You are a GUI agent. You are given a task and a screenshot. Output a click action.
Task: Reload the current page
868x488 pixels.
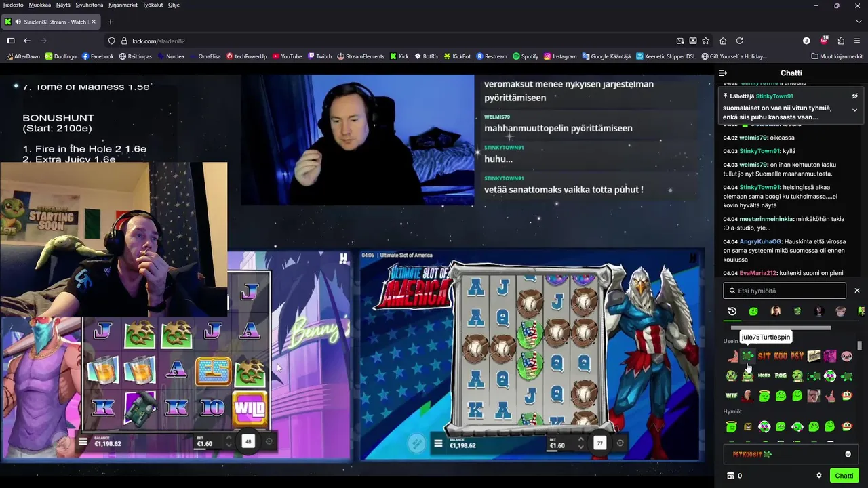tap(740, 41)
